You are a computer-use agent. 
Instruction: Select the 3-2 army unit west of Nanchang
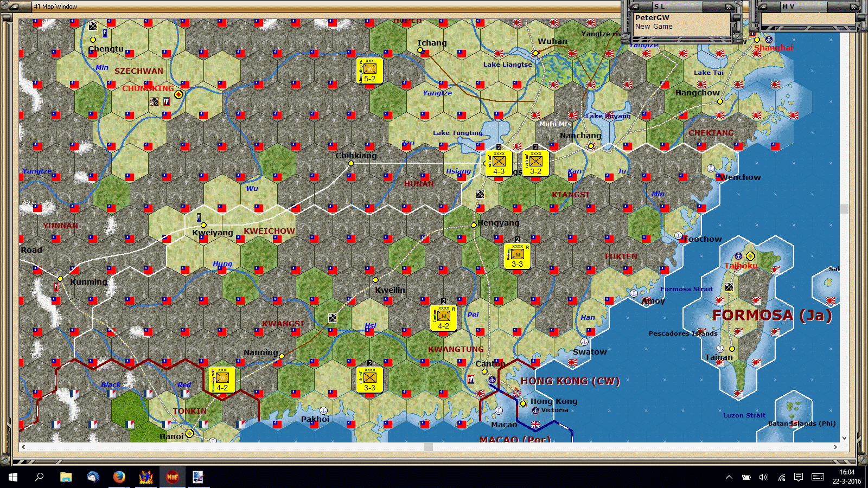(x=535, y=163)
